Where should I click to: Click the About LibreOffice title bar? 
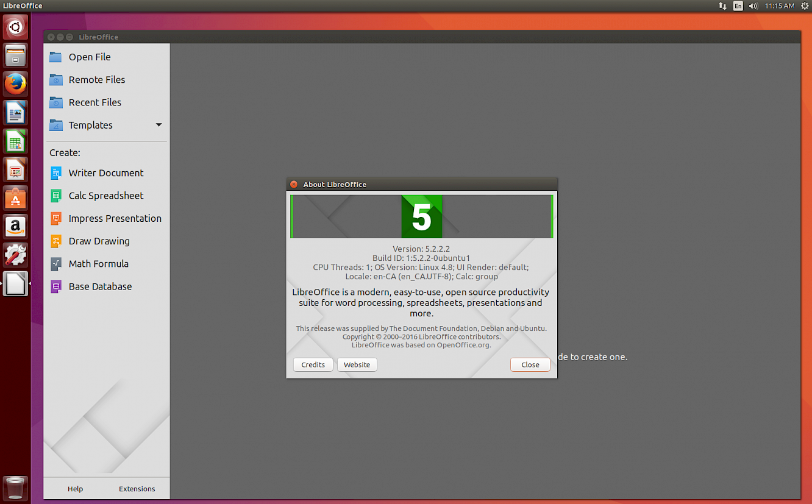tap(422, 184)
